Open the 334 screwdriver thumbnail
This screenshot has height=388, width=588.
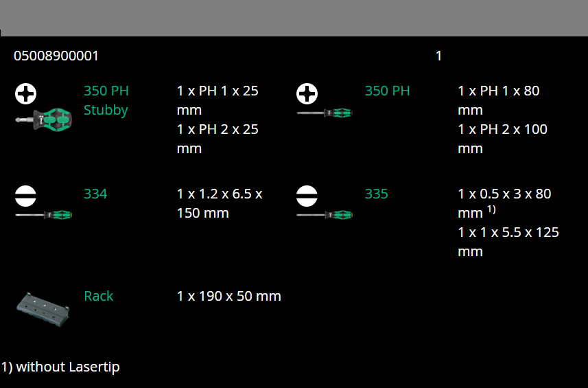pos(44,215)
